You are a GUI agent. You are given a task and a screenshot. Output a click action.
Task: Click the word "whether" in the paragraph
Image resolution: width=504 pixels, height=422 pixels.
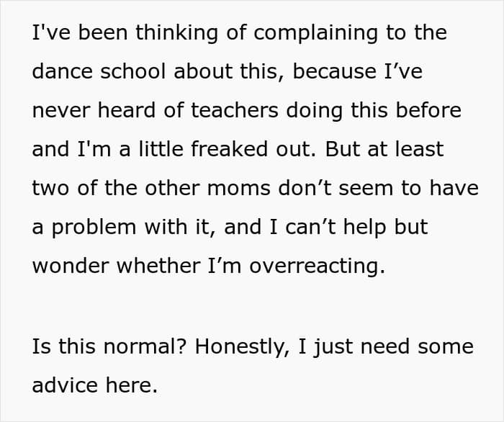158,266
